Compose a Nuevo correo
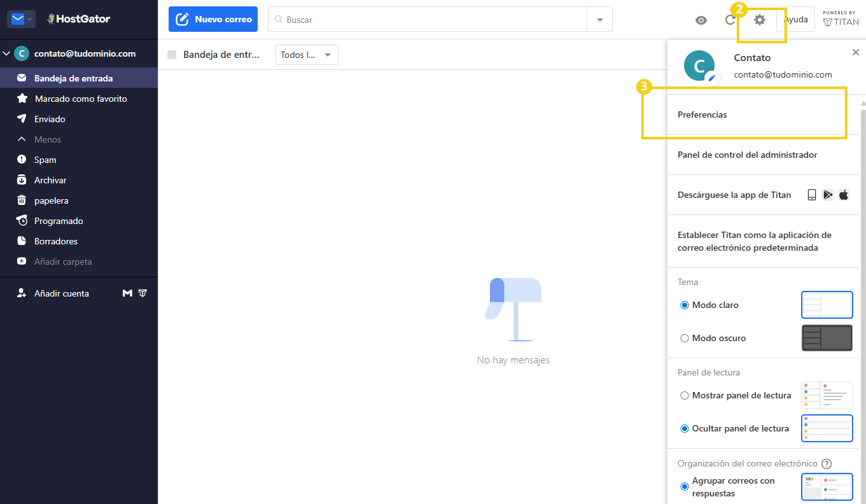The height and width of the screenshot is (504, 866). coord(213,19)
